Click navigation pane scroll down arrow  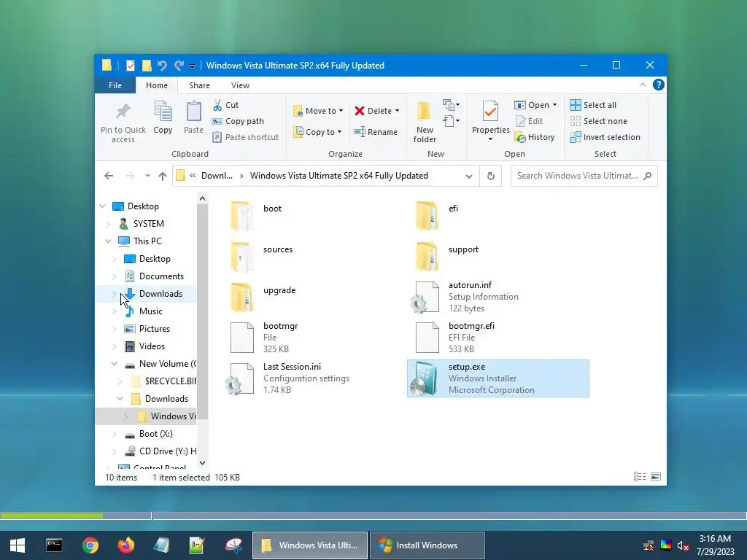point(203,462)
